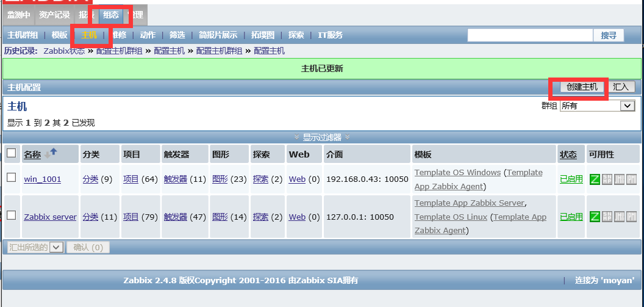Toggle 已启用 status for Zabbix server
Image resolution: width=644 pixels, height=307 pixels.
[571, 217]
